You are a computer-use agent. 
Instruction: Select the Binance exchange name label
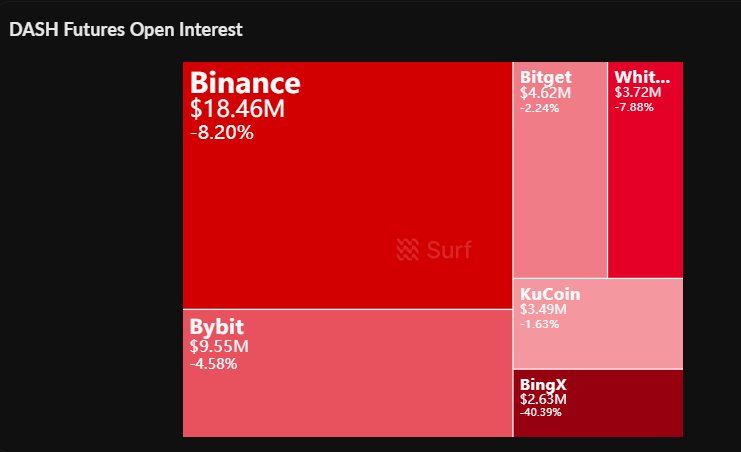[x=245, y=83]
